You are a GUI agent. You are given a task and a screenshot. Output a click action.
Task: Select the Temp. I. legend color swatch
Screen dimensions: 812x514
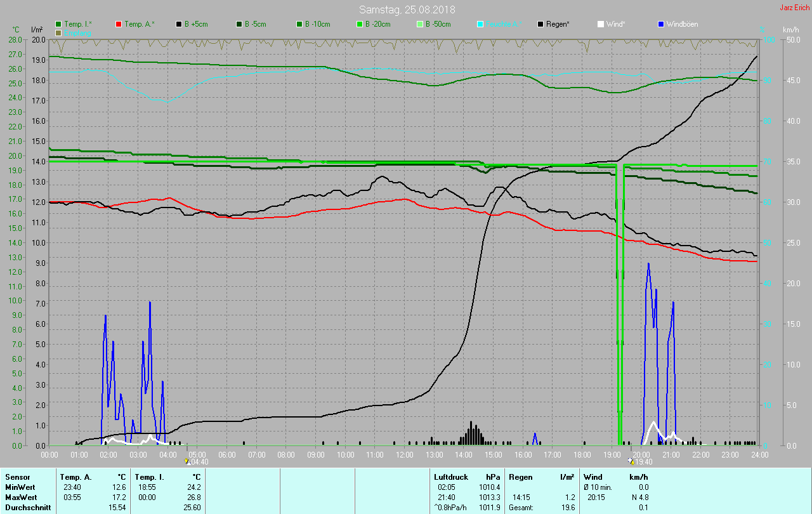click(x=59, y=24)
